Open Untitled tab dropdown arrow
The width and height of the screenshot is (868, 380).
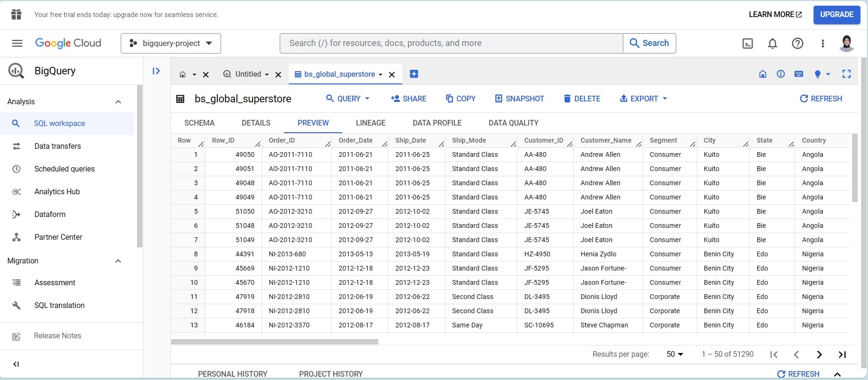click(x=267, y=75)
